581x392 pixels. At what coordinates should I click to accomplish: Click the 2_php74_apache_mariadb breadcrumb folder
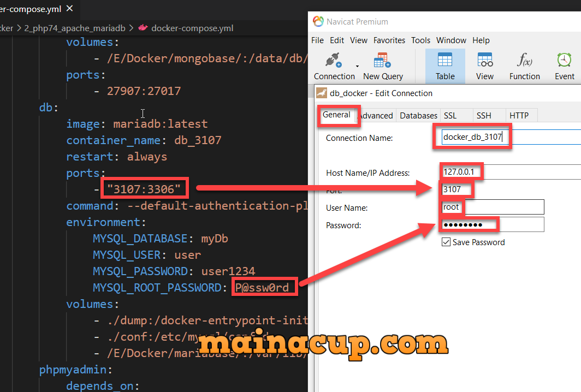click(75, 28)
